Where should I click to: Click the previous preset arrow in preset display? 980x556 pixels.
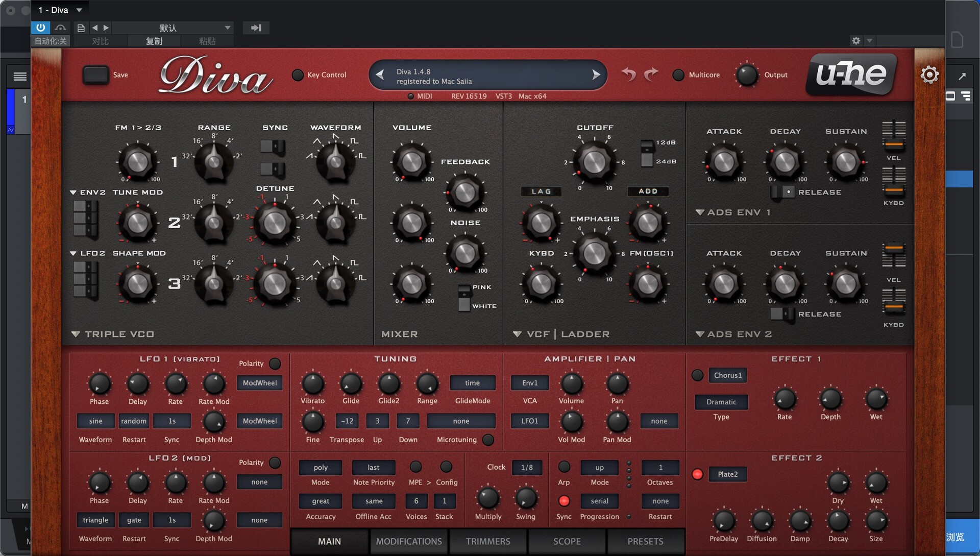click(379, 75)
